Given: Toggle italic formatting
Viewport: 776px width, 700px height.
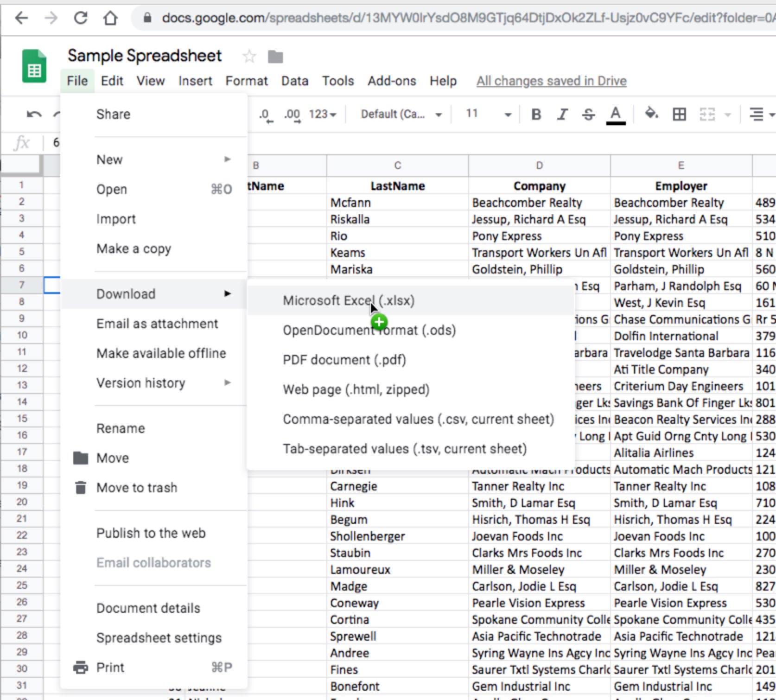Looking at the screenshot, I should tap(562, 114).
